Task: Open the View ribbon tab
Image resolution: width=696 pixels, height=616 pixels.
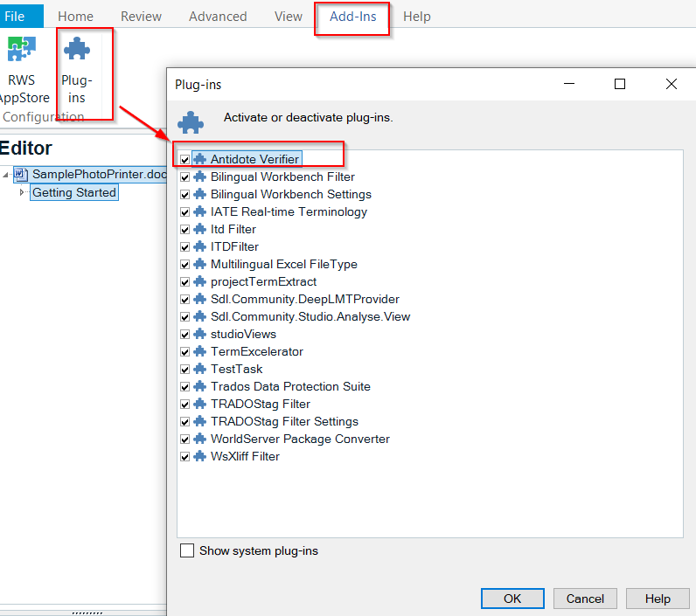Action: [x=288, y=17]
